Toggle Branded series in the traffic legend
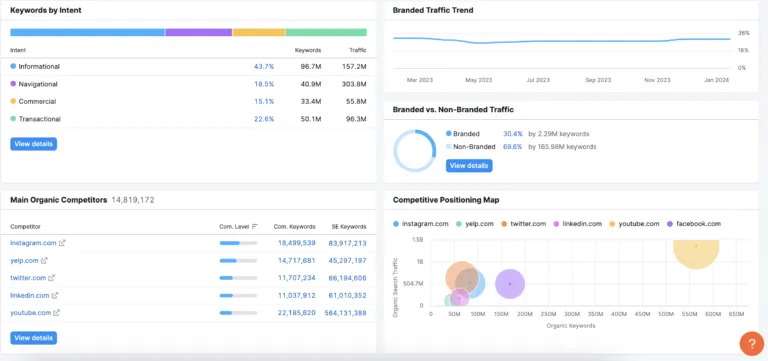This screenshot has width=768, height=361. [463, 134]
